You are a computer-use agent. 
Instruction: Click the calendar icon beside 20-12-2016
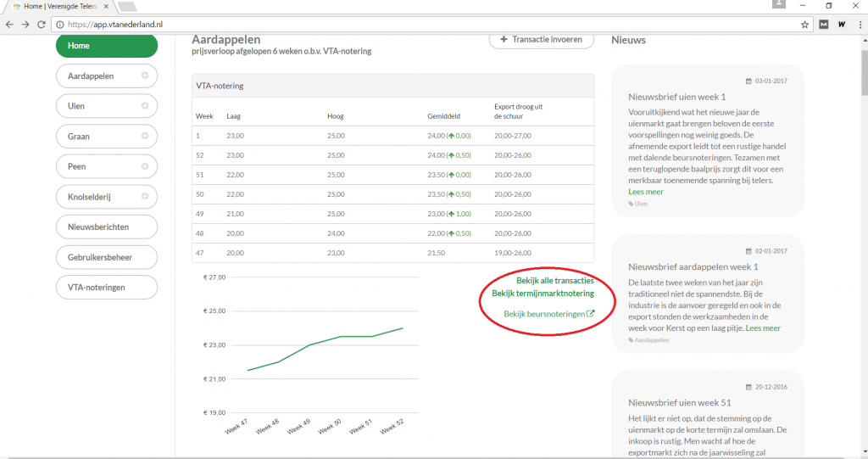(748, 387)
